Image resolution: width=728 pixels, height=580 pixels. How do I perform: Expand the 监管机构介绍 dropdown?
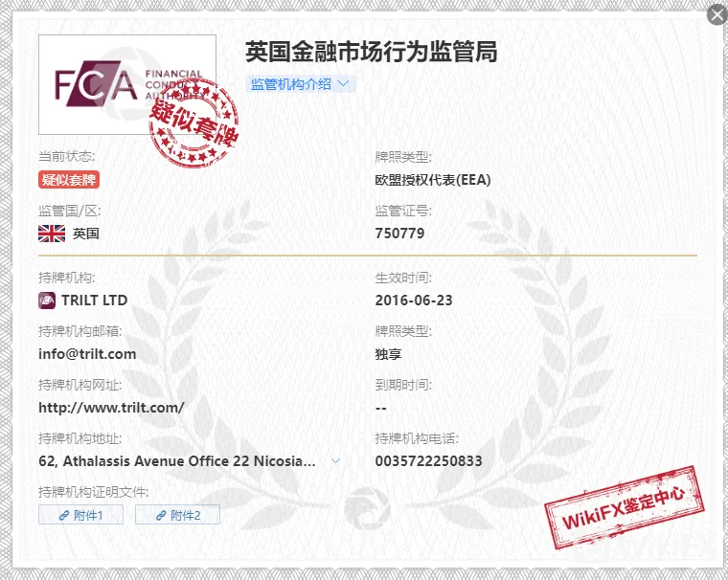click(x=301, y=84)
